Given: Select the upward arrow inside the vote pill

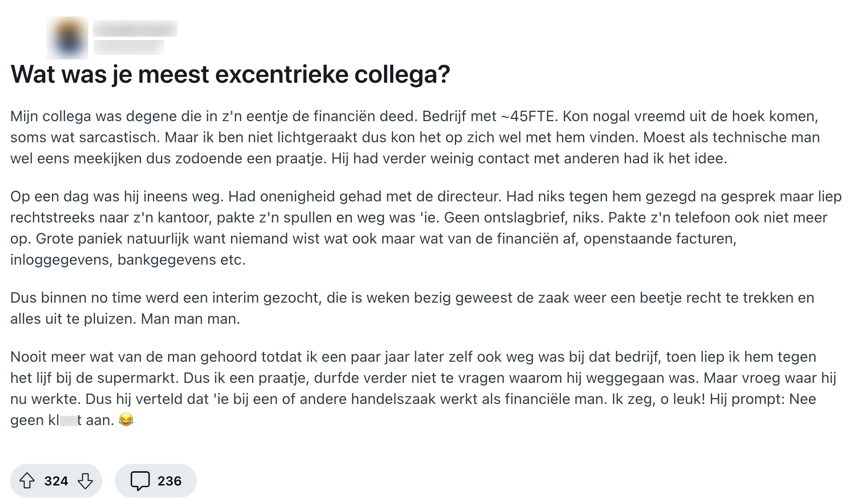Looking at the screenshot, I should point(28,480).
